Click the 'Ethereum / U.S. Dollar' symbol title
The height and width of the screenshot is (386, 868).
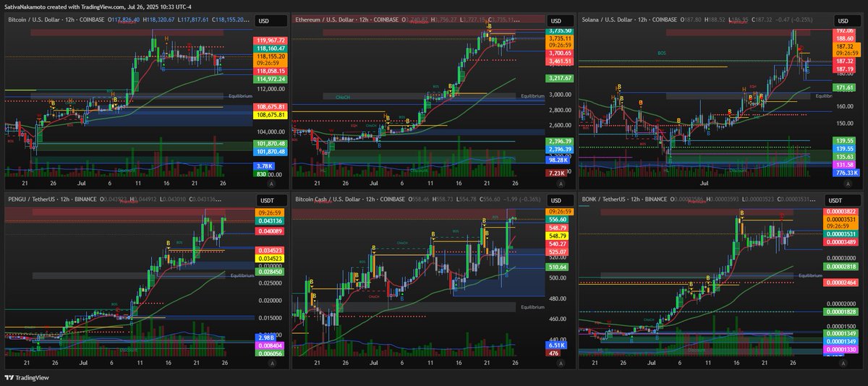click(x=323, y=20)
